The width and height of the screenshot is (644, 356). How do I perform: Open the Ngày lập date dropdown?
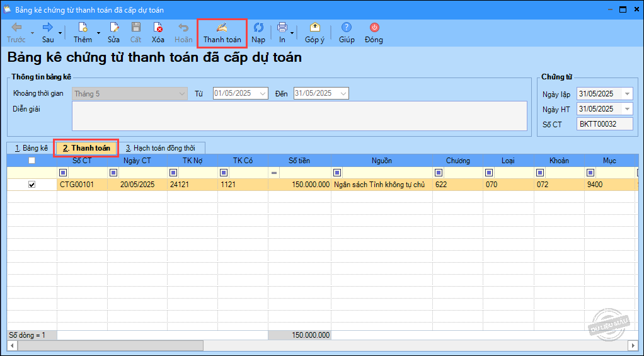[627, 94]
